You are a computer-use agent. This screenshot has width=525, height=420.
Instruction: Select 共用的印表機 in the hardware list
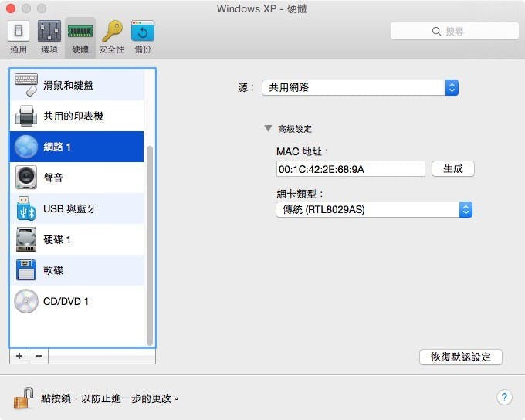(76, 116)
